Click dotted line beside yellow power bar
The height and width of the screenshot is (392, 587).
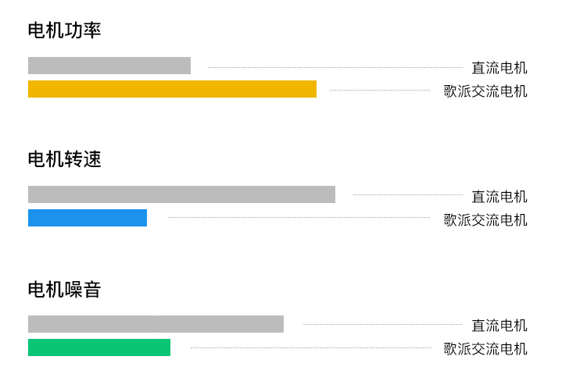[380, 90]
